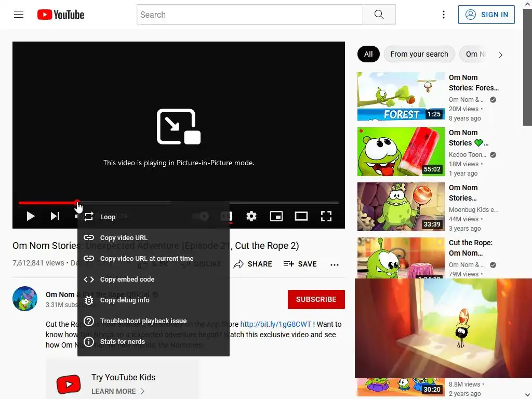532x399 pixels.
Task: Click the Picture-in-Picture mode icon in player
Action: point(179,127)
